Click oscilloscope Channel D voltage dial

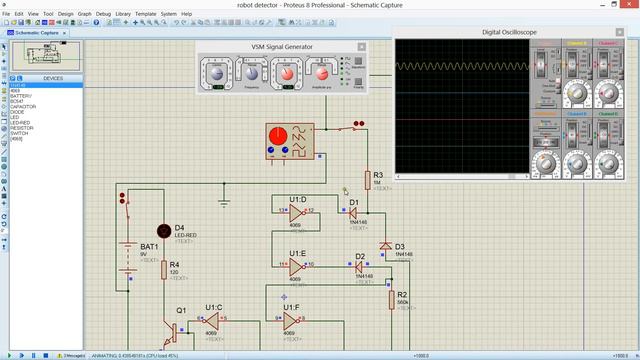609,164
